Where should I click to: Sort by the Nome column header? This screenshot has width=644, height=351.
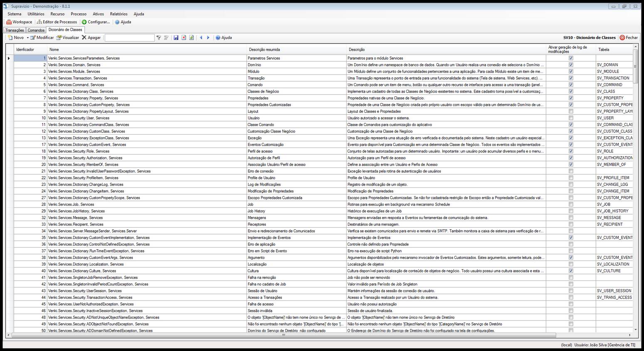(x=147, y=49)
